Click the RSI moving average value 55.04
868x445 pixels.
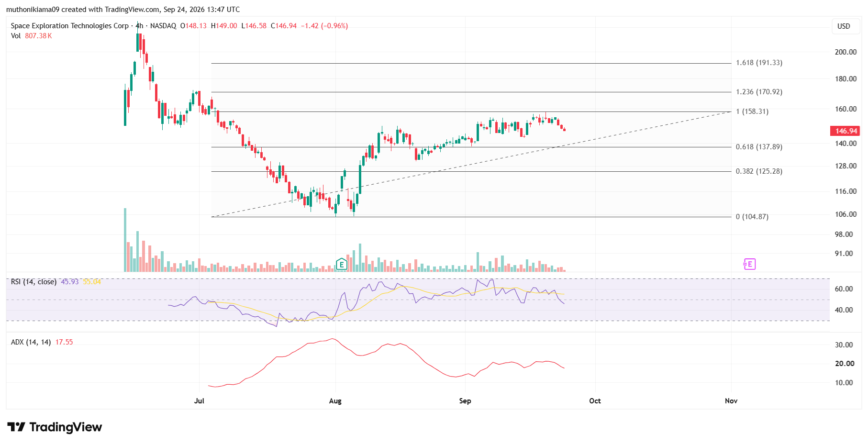(x=92, y=282)
